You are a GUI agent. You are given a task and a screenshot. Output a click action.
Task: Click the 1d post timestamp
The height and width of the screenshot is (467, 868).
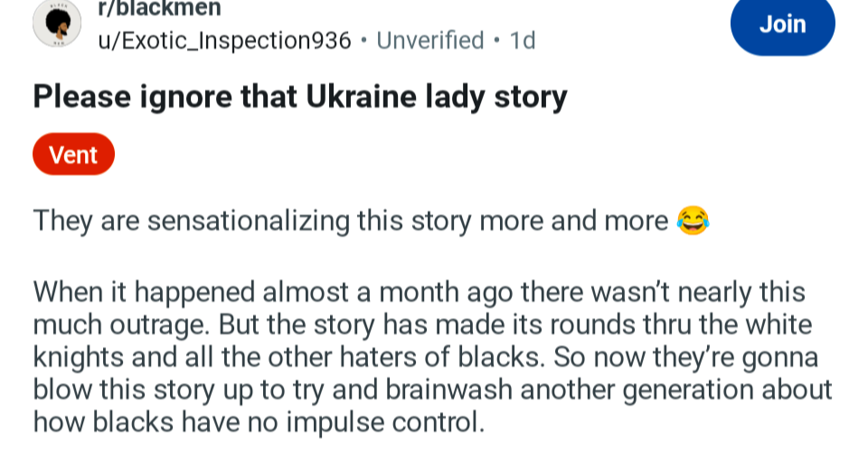[x=523, y=41]
